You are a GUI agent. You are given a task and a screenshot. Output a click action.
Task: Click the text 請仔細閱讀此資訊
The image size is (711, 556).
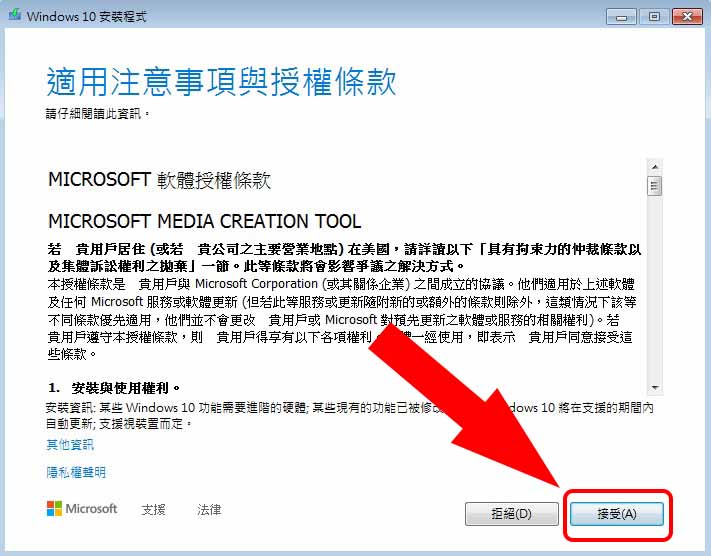tap(97, 113)
